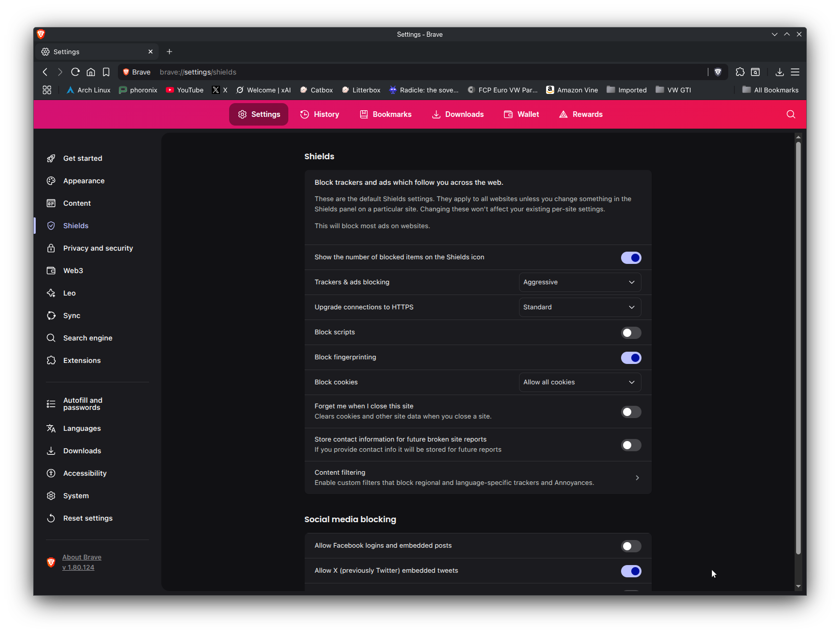Open the hamburger main menu
Image resolution: width=840 pixels, height=635 pixels.
[x=795, y=72]
